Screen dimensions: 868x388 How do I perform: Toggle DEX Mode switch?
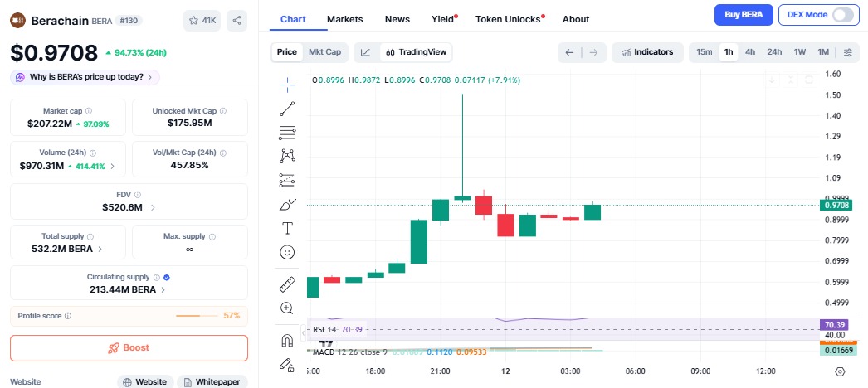[842, 15]
